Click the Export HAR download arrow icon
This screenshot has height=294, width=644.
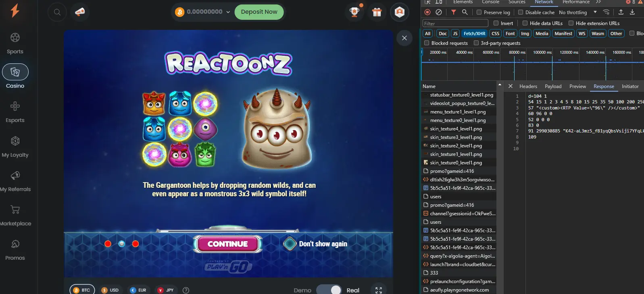click(x=632, y=12)
